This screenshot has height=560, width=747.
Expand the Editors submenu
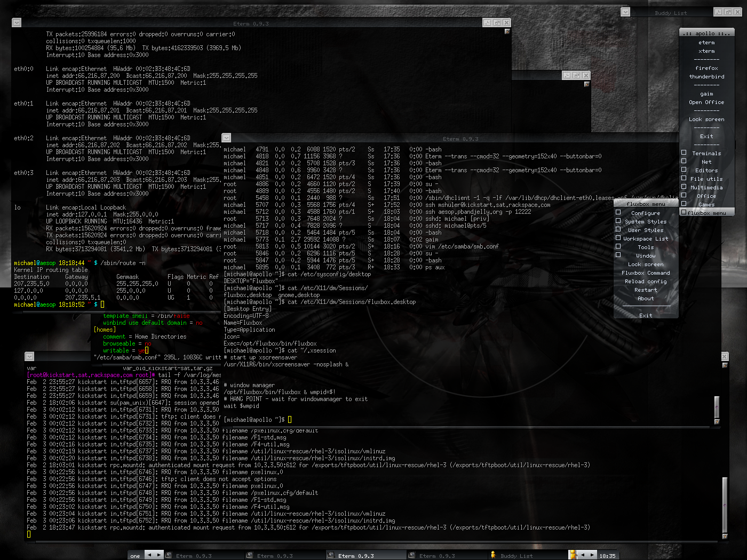(706, 170)
